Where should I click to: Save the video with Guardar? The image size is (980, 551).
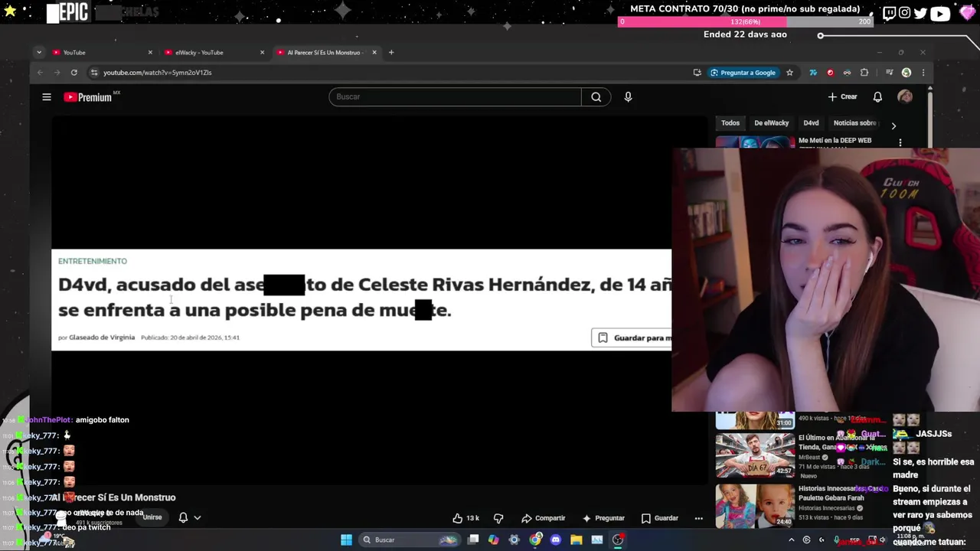[x=660, y=518]
